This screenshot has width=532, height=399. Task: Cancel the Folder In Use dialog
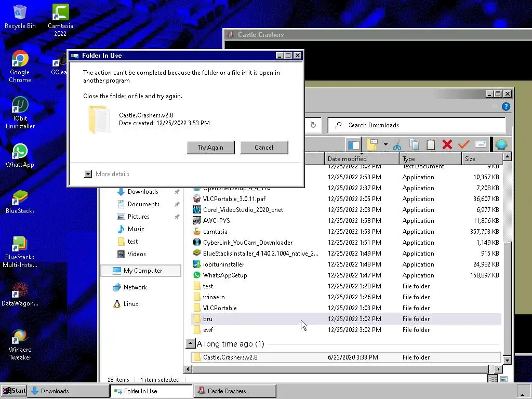click(264, 148)
